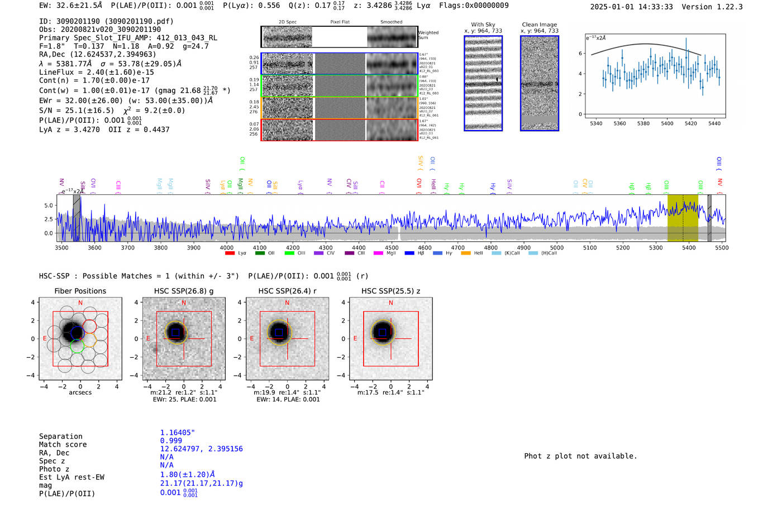Select the Primary Spec_Slot_IFU_AMP line
Viewport: 782px width, 532px height.
point(128,38)
